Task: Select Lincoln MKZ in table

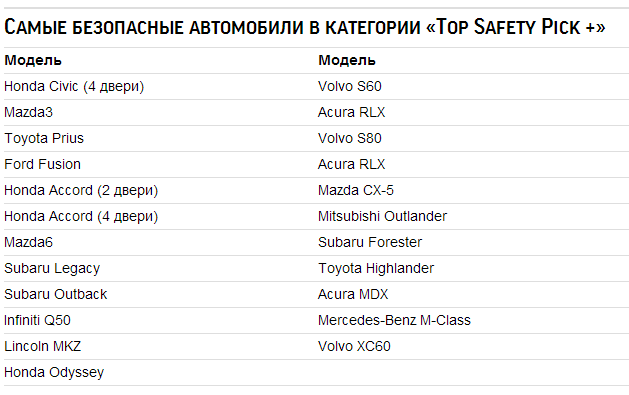Action: point(42,346)
